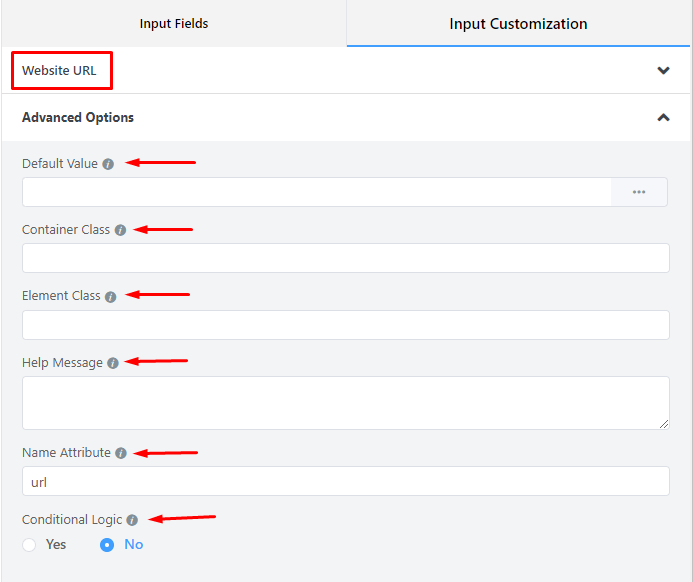Click the Advanced Options heading text

click(x=78, y=117)
